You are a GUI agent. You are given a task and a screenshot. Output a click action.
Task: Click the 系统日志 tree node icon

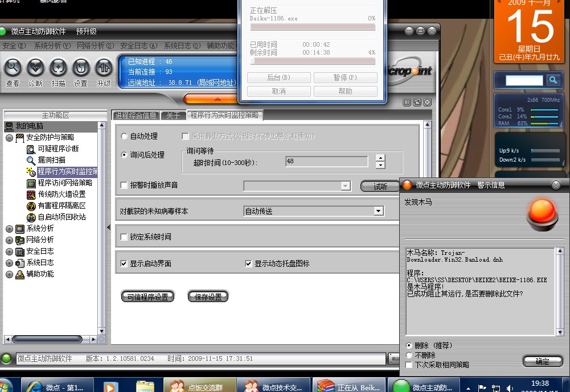(20, 263)
